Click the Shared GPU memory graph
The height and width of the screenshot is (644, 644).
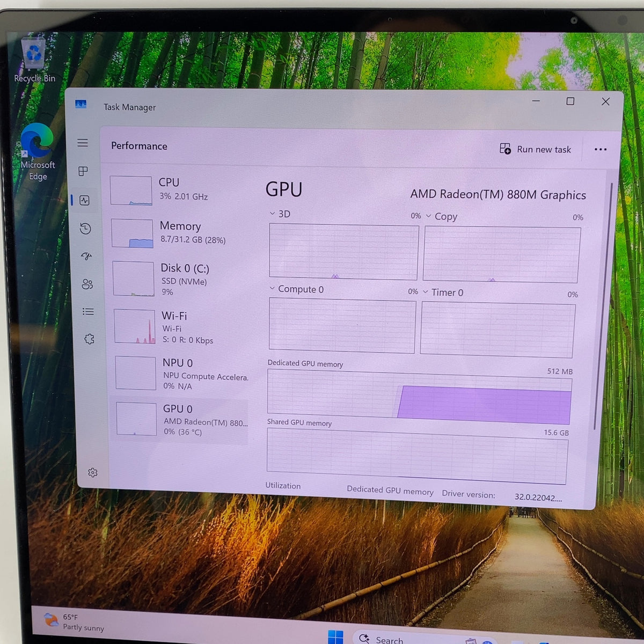click(x=417, y=456)
